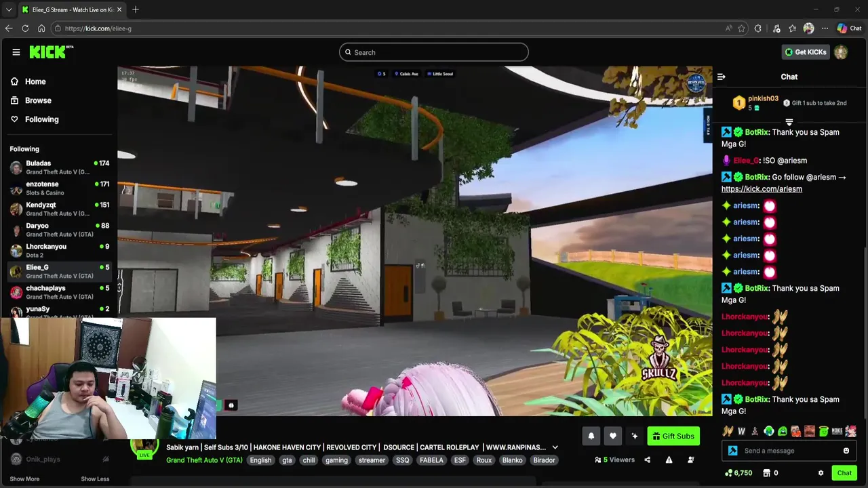Show less followed channels
The height and width of the screenshot is (488, 868).
coord(95,479)
